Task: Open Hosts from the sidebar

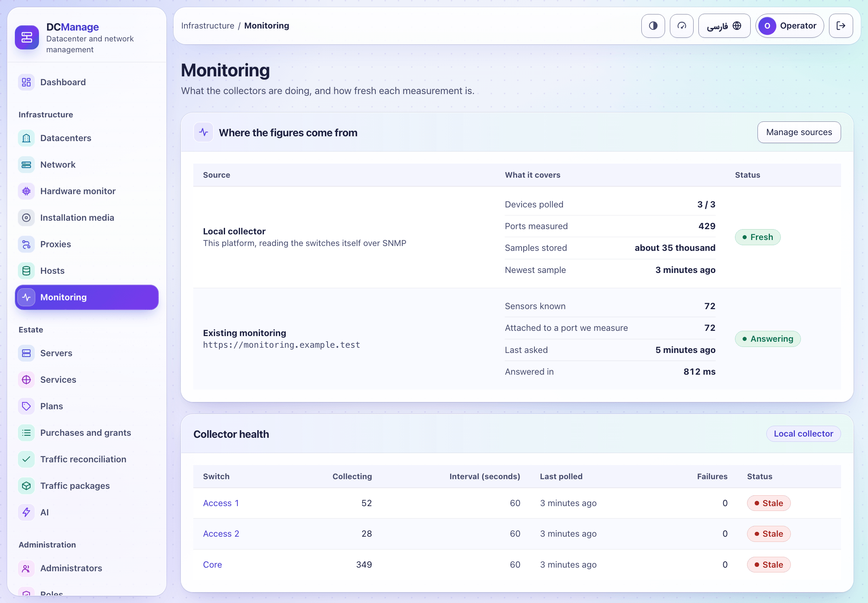Action: point(87,271)
